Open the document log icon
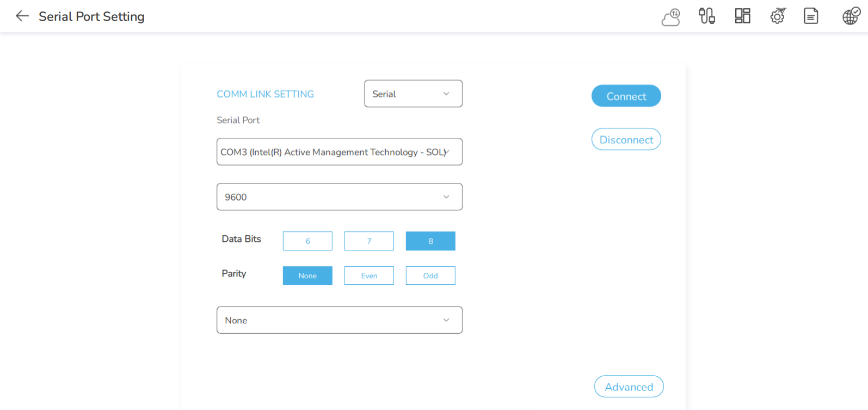The height and width of the screenshot is (410, 868). coord(811,16)
